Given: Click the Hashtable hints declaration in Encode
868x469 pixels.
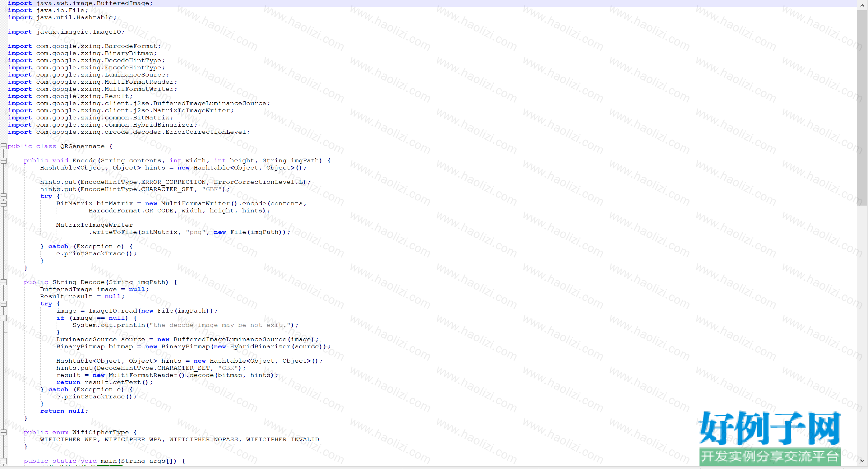Looking at the screenshot, I should (x=173, y=168).
